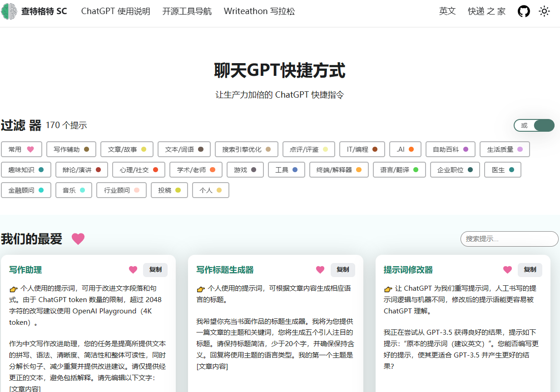Go to 查特格特 SC home title

[44, 11]
